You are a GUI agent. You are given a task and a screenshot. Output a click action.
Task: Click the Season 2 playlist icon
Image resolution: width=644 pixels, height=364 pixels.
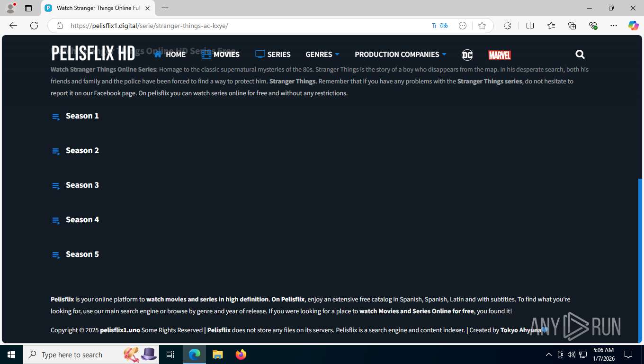coord(56,151)
